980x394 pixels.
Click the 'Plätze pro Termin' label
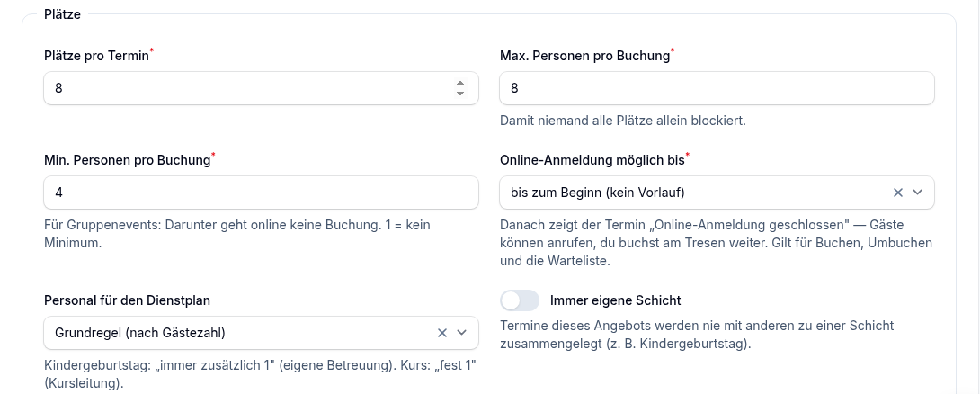[97, 56]
